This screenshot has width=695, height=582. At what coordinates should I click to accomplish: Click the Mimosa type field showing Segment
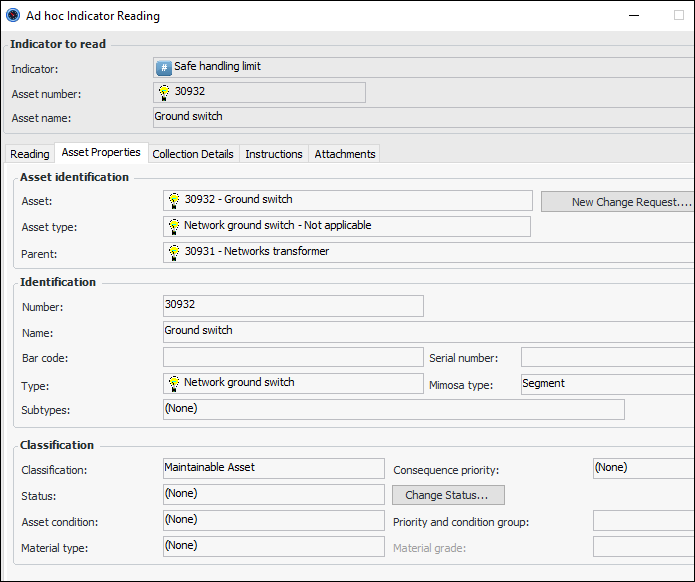tap(606, 384)
